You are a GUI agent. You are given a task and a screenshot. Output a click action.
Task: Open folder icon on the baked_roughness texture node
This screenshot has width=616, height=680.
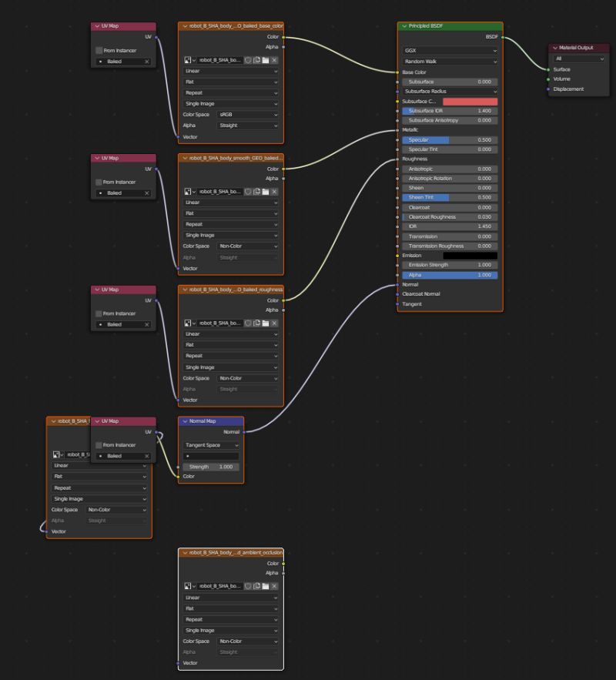pyautogui.click(x=266, y=323)
